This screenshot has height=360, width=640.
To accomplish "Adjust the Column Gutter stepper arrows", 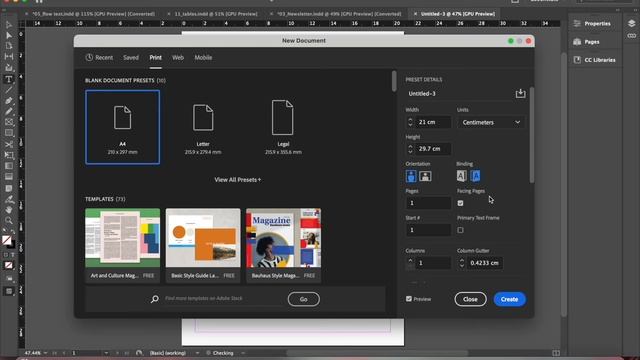I will pyautogui.click(x=462, y=263).
